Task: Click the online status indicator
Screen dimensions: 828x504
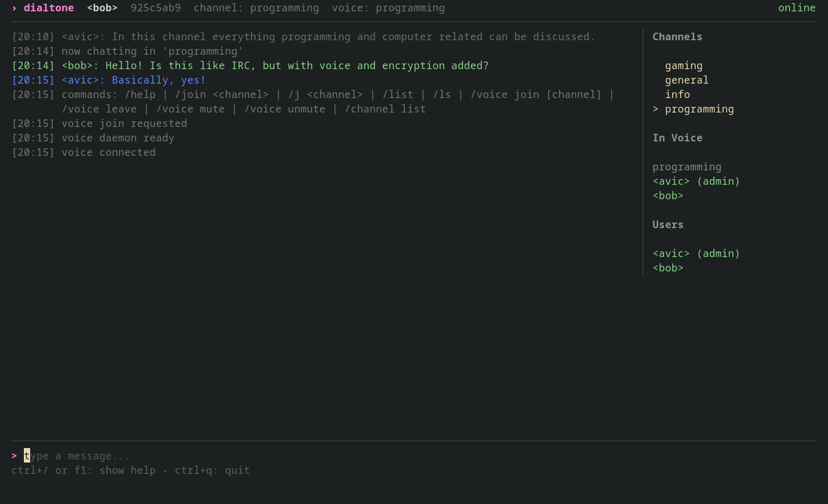Action: 797,8
